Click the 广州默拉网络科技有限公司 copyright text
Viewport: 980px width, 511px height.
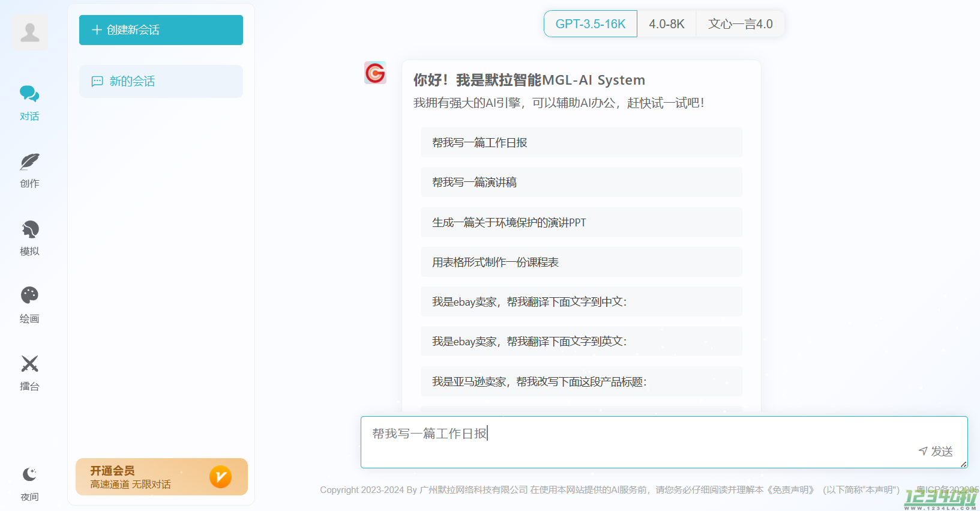pyautogui.click(x=473, y=490)
